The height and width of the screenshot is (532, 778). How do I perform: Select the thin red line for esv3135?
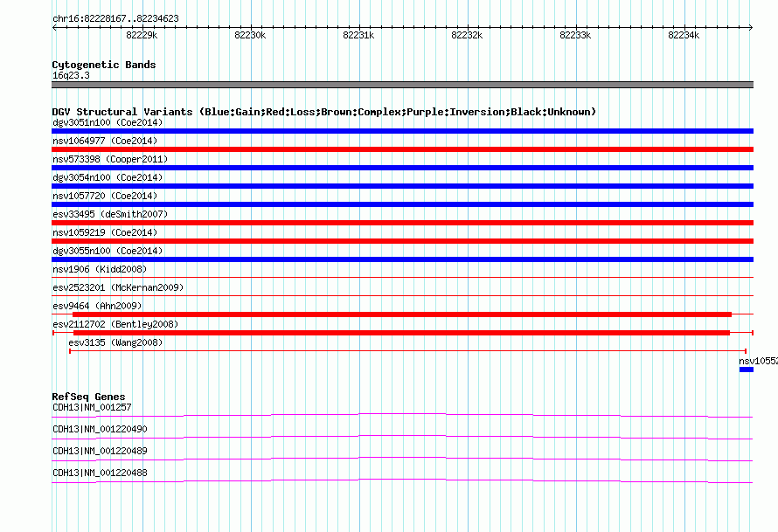(408, 351)
